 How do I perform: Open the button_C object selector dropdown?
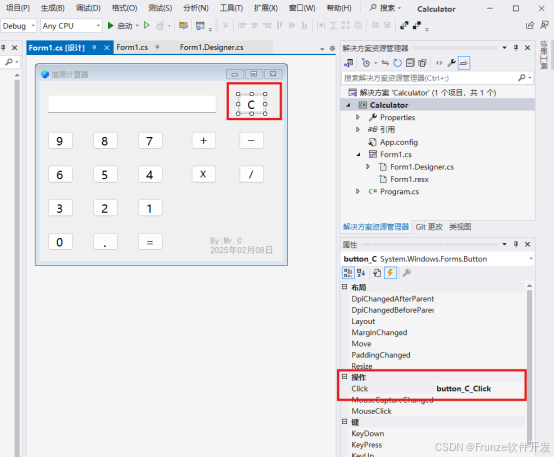(531, 259)
